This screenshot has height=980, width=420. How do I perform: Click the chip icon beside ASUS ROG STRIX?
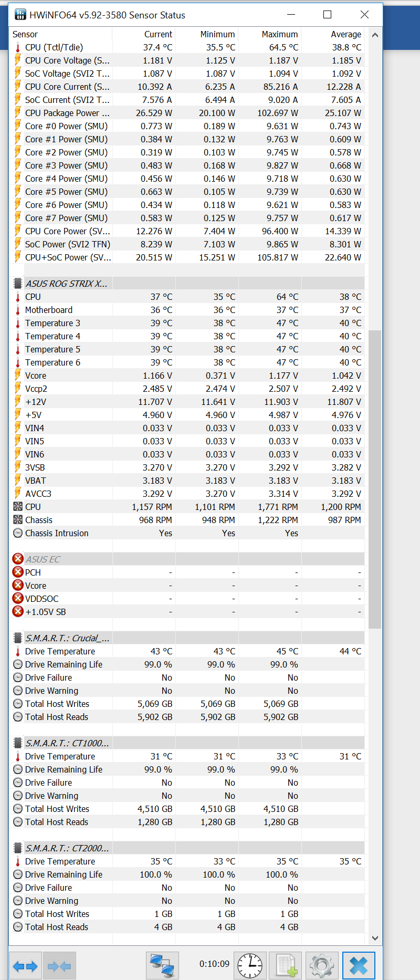tap(18, 284)
